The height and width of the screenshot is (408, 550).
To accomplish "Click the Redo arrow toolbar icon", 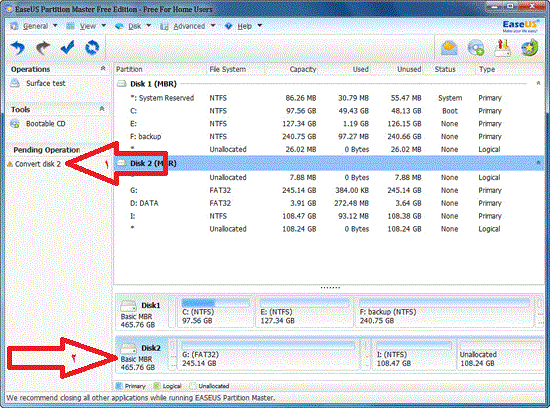I will pos(43,48).
